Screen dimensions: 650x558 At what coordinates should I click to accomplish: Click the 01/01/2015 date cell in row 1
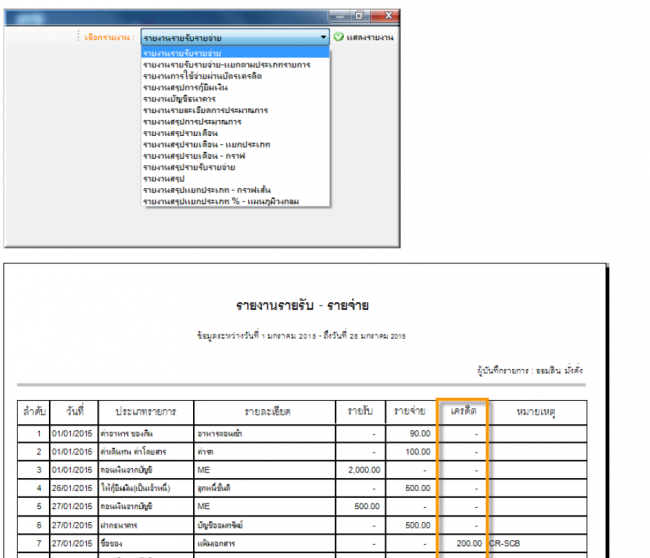tap(74, 434)
